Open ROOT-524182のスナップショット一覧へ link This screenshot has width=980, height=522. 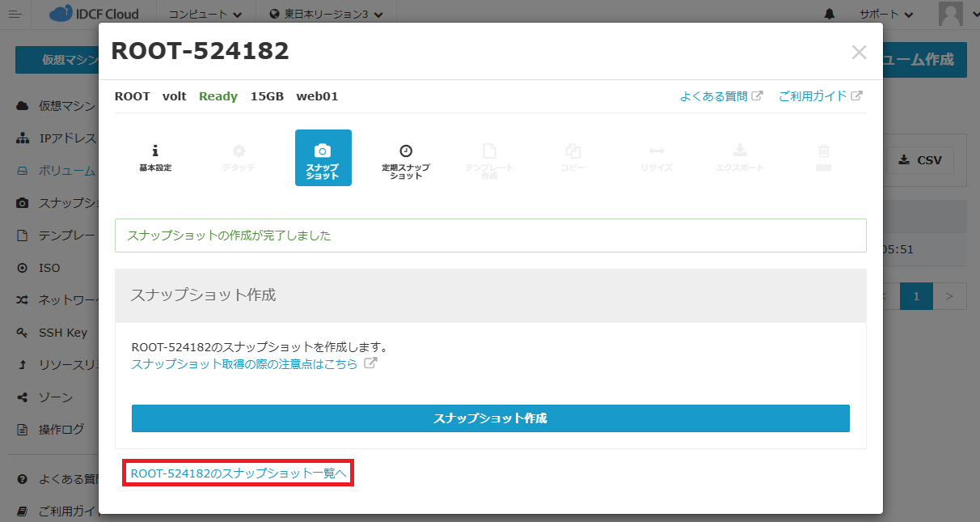click(238, 473)
